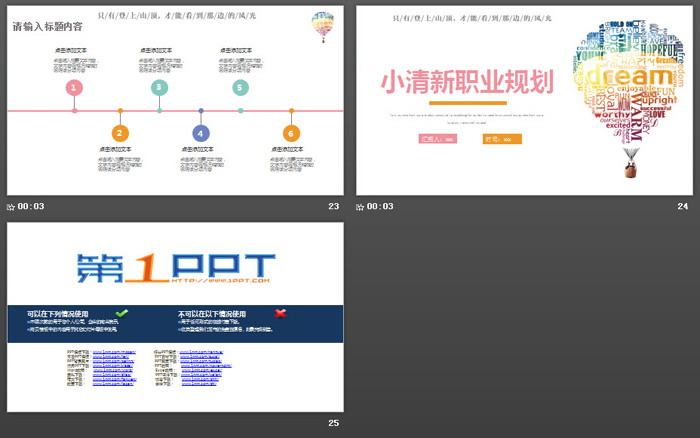Click the orange 时间 box on slide 24
This screenshot has width=700, height=438.
coord(502,139)
